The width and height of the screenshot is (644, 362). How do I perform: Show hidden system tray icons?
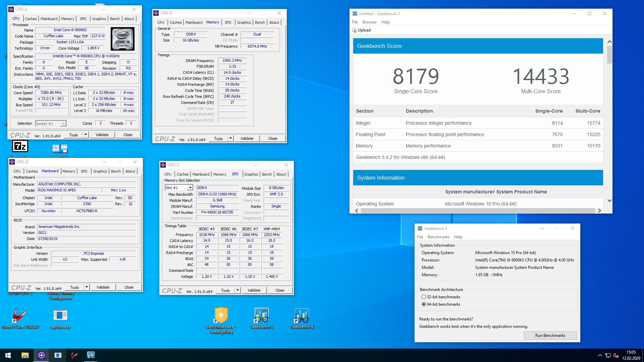click(600, 355)
